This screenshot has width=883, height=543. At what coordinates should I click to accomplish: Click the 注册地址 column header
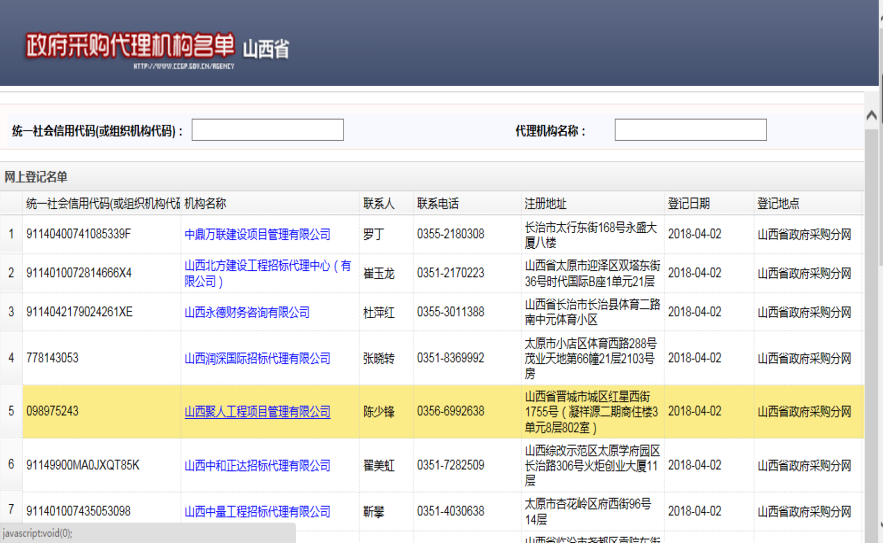(545, 203)
